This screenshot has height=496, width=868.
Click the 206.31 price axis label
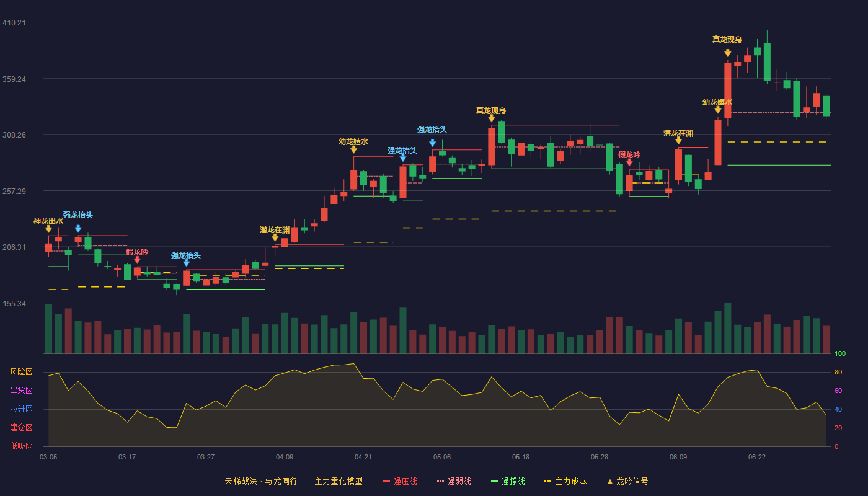[x=14, y=247]
